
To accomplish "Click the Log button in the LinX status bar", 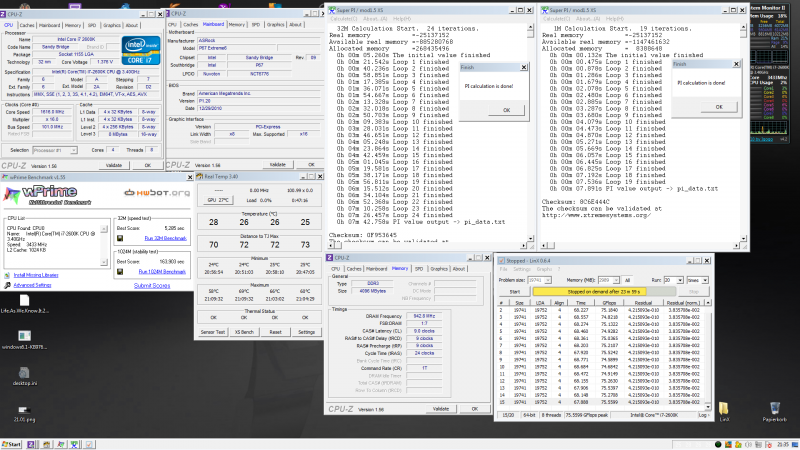I will 704,415.
